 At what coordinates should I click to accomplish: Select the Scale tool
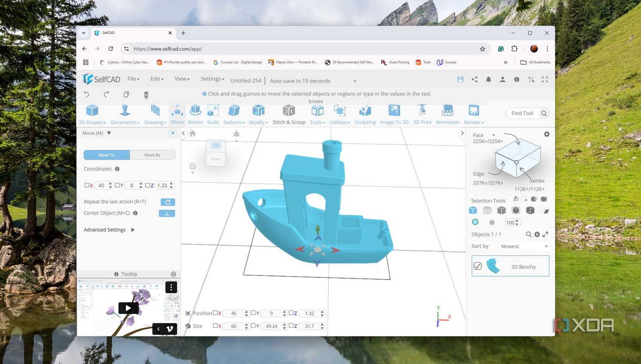(x=213, y=115)
